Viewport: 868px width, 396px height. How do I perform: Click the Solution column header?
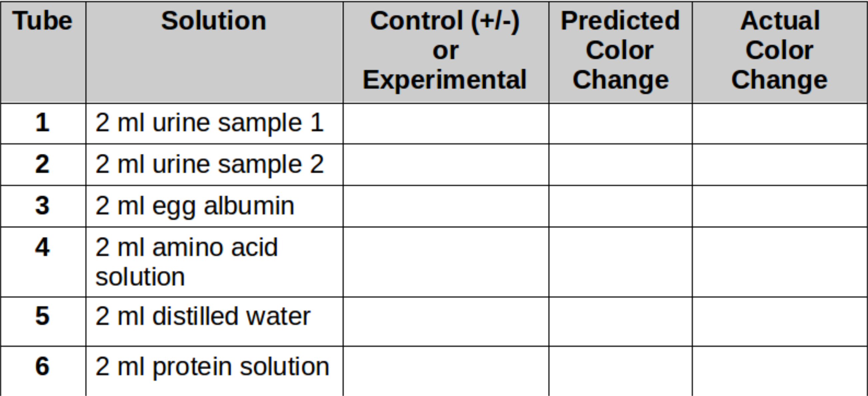click(x=214, y=21)
